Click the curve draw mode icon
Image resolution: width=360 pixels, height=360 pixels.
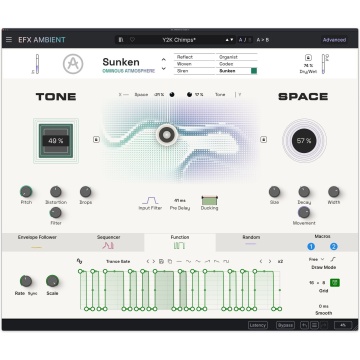[x=333, y=259]
